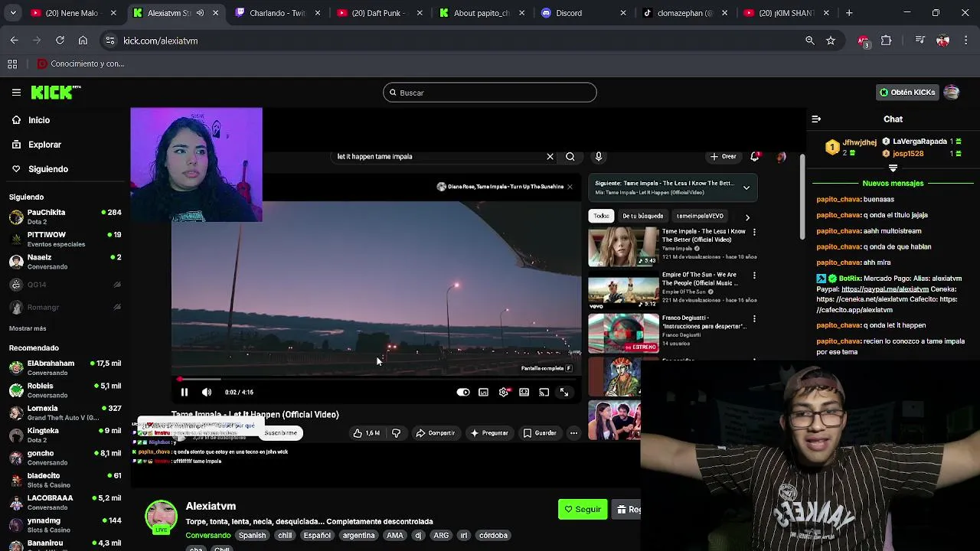Open options for Empire Of The Sun video
The image size is (980, 551).
click(x=754, y=275)
